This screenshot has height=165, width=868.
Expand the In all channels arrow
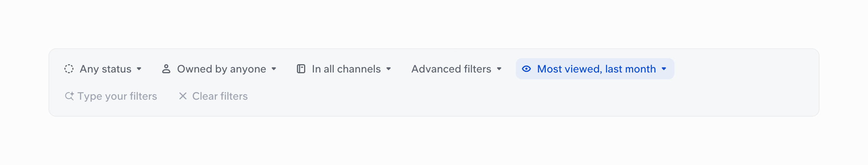point(389,69)
